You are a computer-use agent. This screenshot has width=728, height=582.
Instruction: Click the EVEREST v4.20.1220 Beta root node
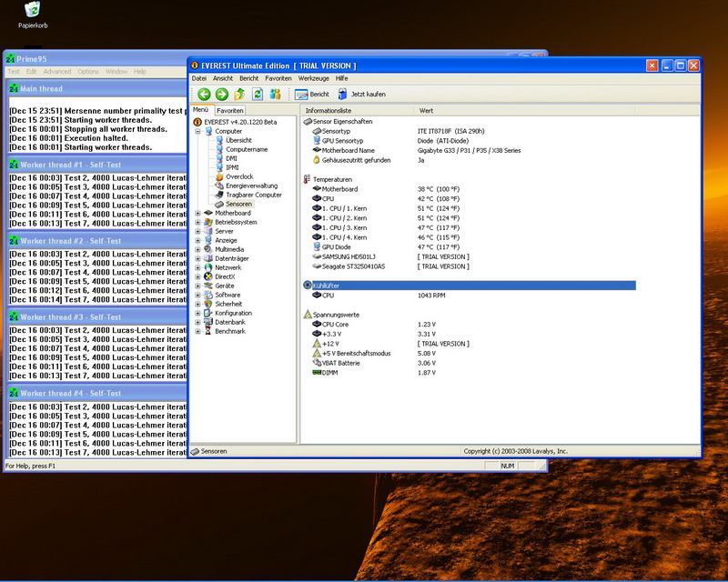tap(240, 122)
